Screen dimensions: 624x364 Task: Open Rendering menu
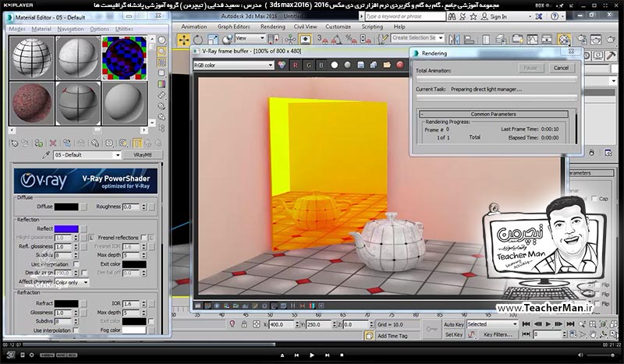[x=272, y=27]
